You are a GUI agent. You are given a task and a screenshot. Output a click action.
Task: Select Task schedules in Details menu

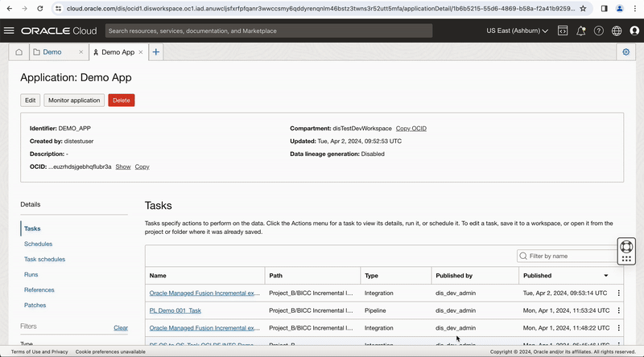pos(44,260)
